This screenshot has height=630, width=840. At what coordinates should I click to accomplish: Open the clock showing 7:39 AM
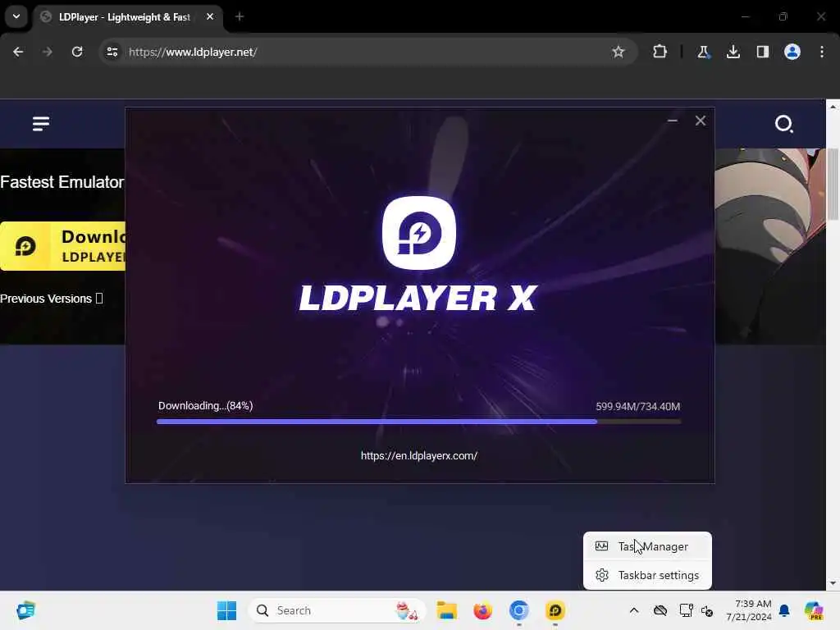(749, 610)
